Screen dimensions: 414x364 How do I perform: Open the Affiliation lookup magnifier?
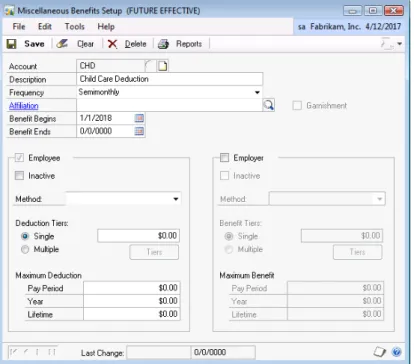[269, 105]
